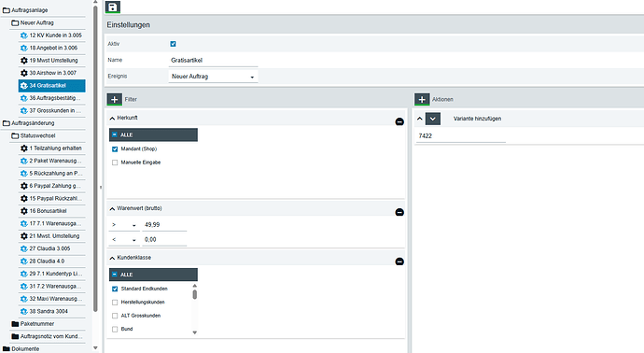Check Manuelle Eingabe checkbox
This screenshot has height=353, width=644.
[115, 162]
